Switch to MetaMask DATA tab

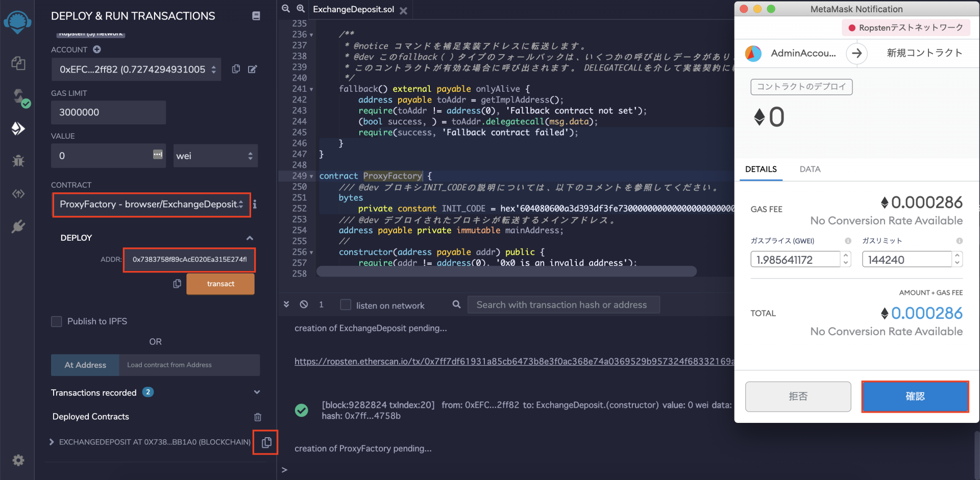tap(810, 169)
